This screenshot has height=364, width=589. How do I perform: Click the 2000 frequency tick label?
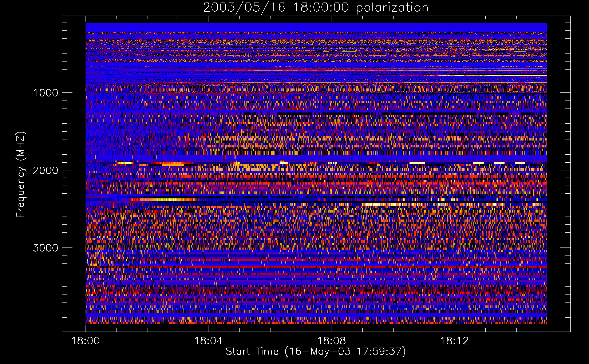point(46,170)
